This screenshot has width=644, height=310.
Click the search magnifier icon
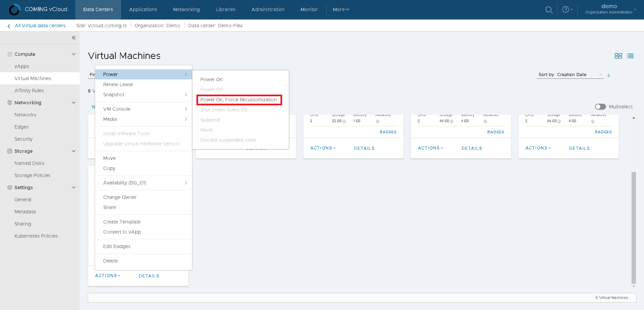549,10
